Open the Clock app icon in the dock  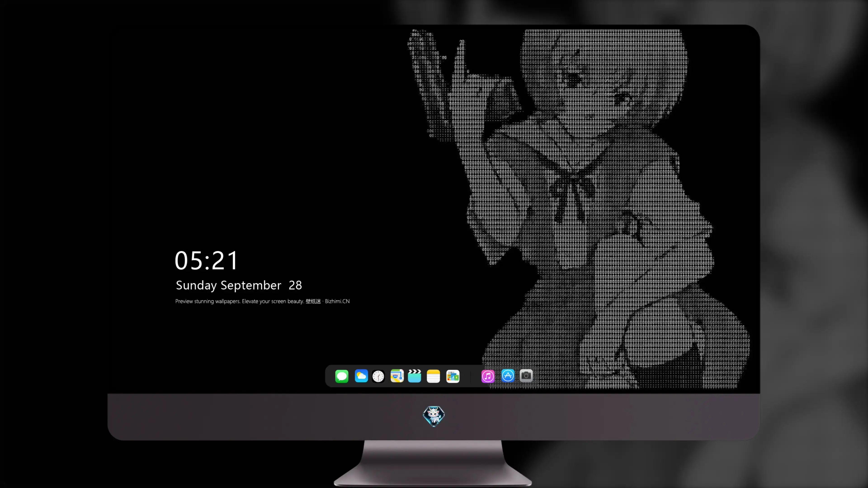[378, 376]
